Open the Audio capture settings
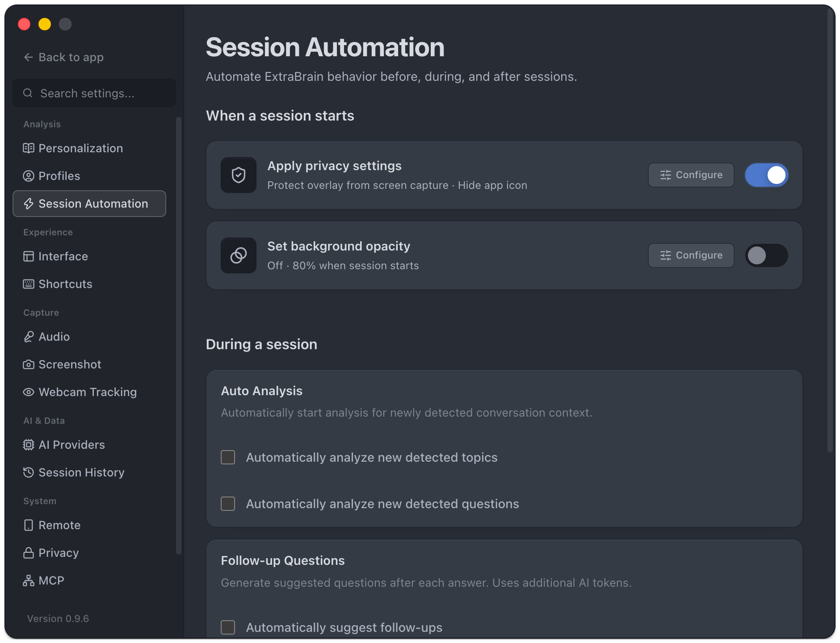840x643 pixels. (89, 337)
